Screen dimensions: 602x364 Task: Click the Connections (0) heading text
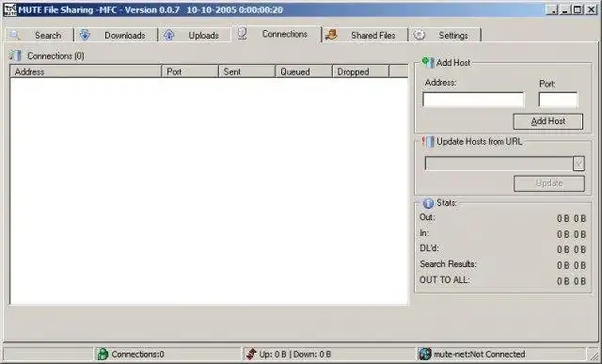pos(55,56)
